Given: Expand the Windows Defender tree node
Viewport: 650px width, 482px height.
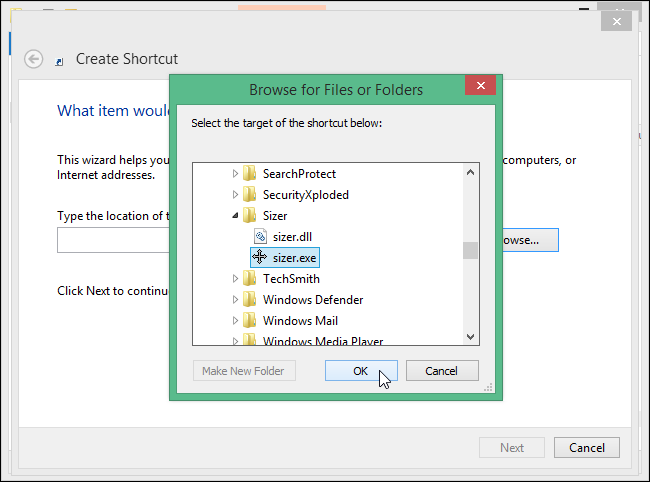Looking at the screenshot, I should [236, 300].
